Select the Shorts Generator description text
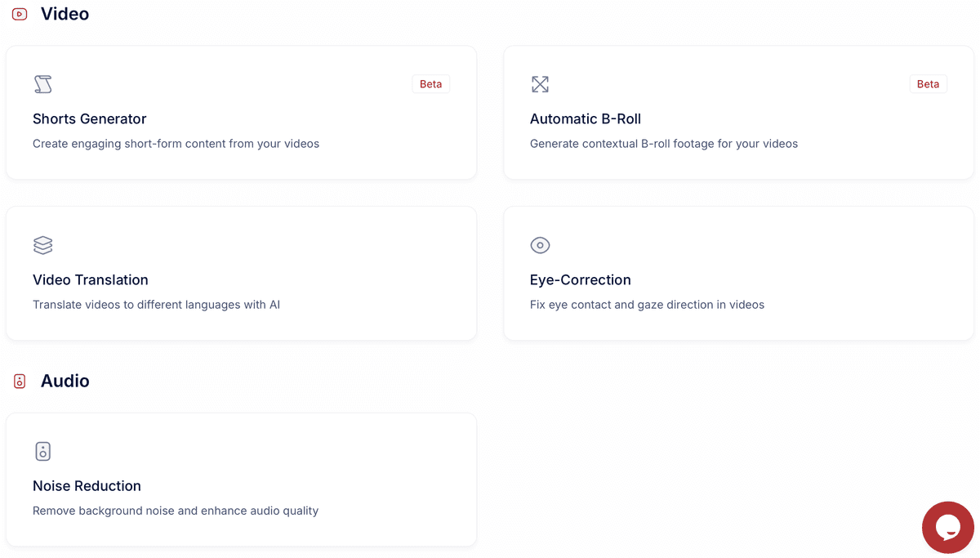Image resolution: width=980 pixels, height=558 pixels. (176, 143)
